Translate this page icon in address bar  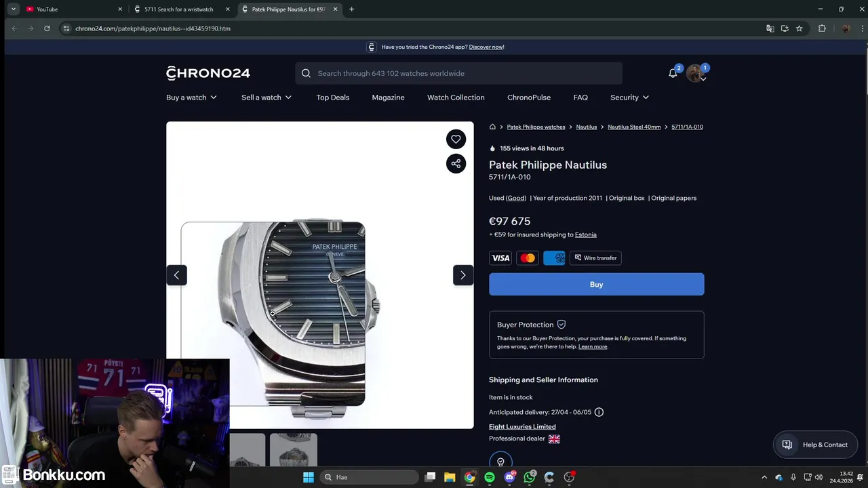click(x=770, y=28)
